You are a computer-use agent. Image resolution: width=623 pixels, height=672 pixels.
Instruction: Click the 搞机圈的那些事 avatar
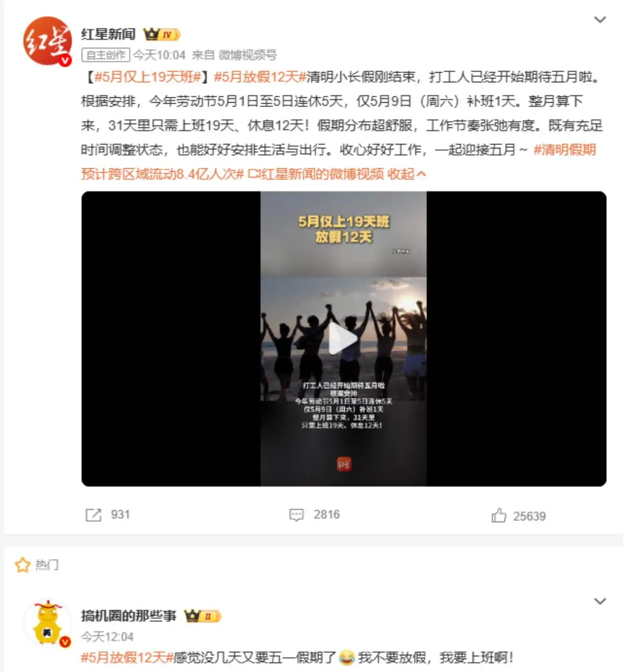(47, 623)
